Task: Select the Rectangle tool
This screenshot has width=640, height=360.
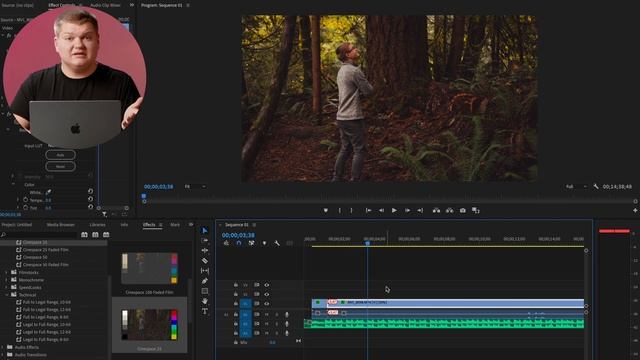Action: pos(205,291)
